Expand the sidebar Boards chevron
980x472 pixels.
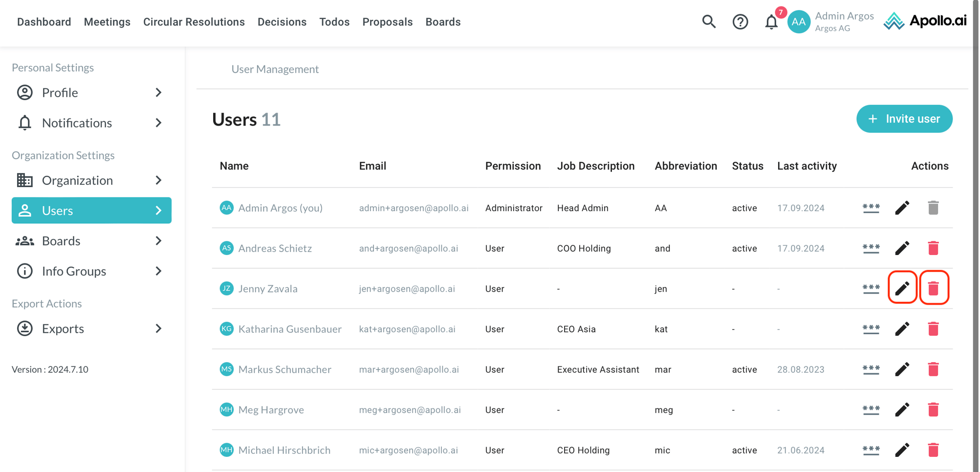pos(158,241)
